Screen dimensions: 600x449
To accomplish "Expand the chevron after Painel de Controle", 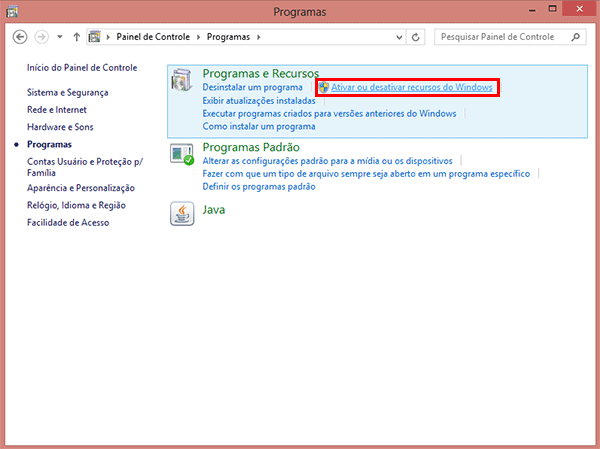I will click(x=201, y=37).
